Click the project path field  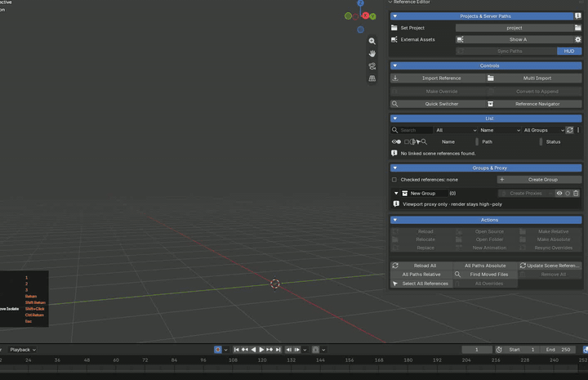click(x=514, y=28)
